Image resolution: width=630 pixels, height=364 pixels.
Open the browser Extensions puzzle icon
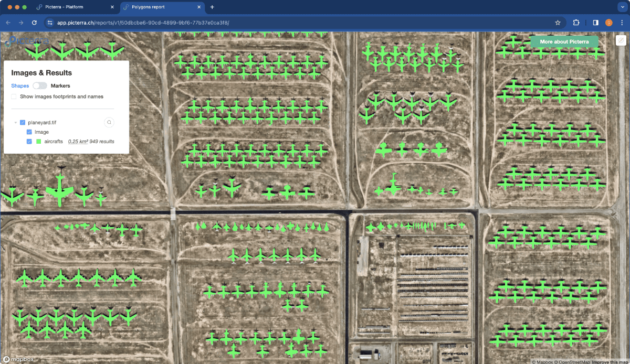(x=576, y=23)
